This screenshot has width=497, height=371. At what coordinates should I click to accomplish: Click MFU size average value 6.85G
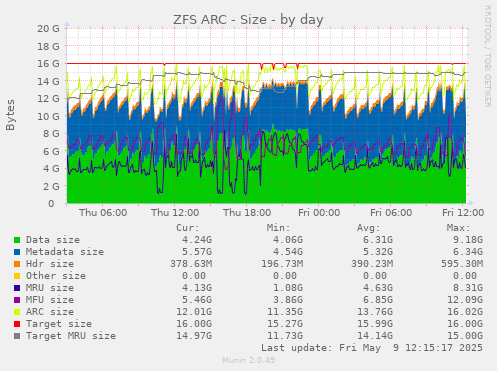coord(378,300)
